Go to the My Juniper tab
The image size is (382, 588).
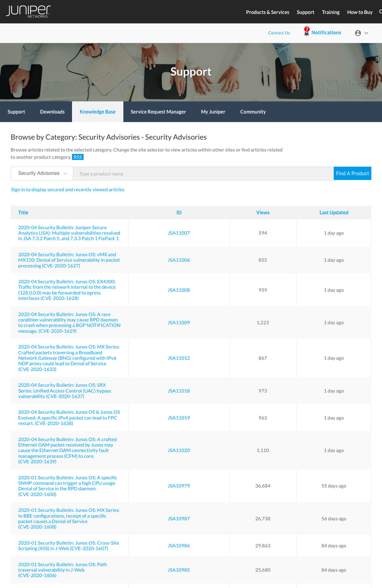[x=213, y=112]
